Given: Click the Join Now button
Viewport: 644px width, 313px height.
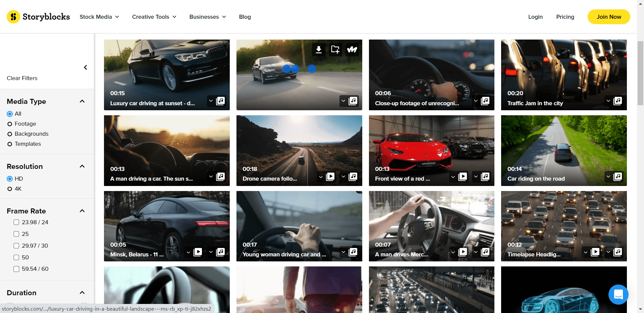Looking at the screenshot, I should [x=608, y=17].
